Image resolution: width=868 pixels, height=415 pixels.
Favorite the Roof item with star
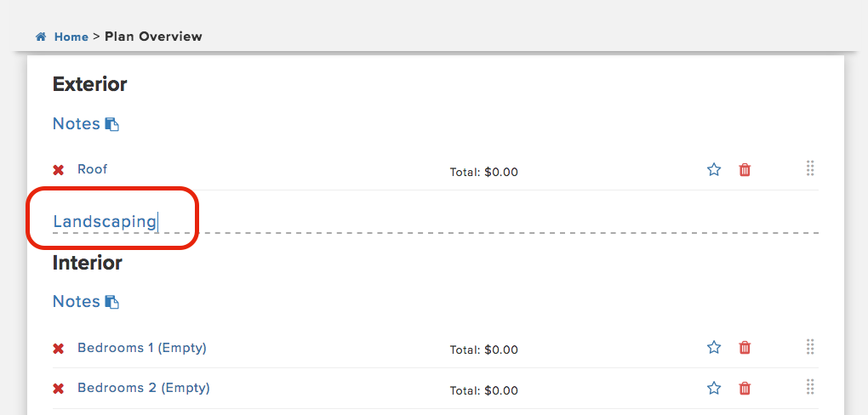pyautogui.click(x=714, y=170)
